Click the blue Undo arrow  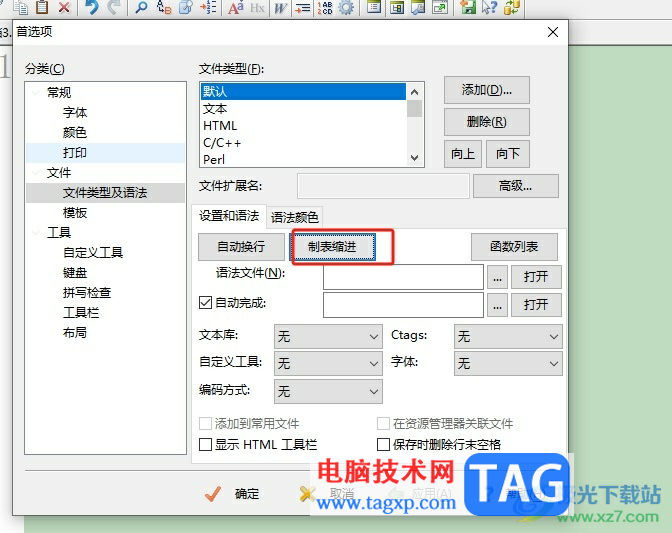91,7
